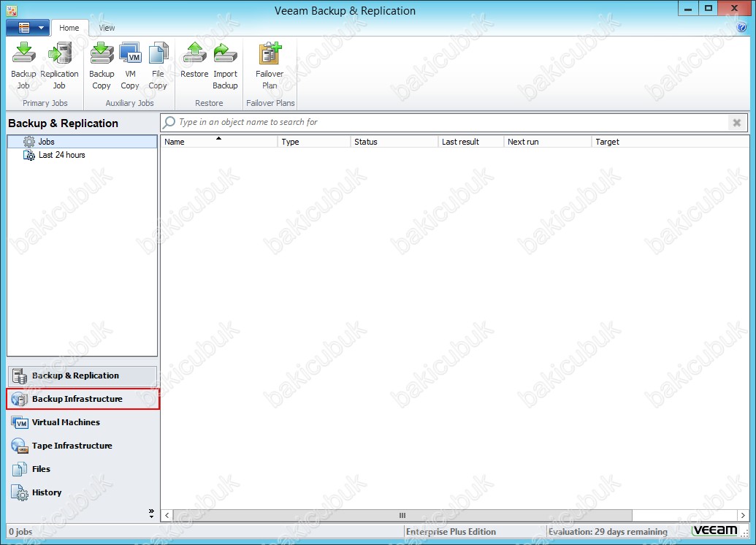Open the Backup Copy job wizard

102,66
